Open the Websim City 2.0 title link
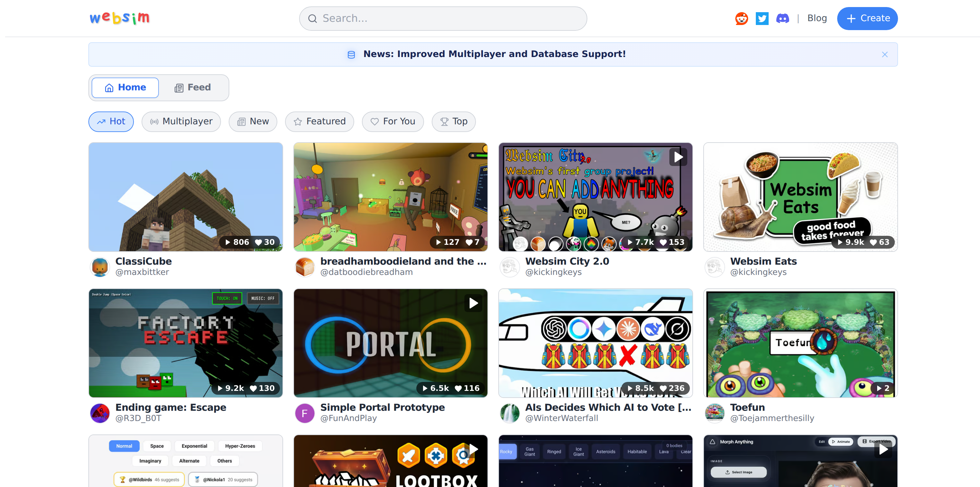Screen dimensions: 980x487 point(567,261)
